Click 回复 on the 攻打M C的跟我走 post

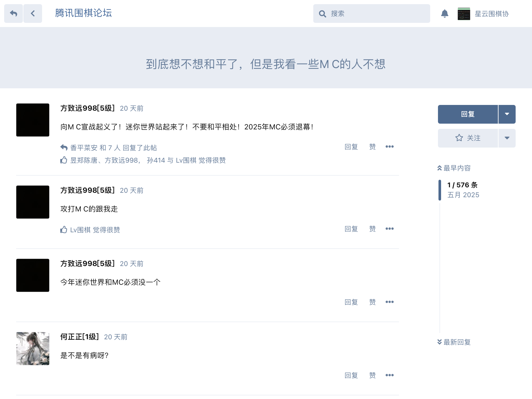click(x=351, y=229)
